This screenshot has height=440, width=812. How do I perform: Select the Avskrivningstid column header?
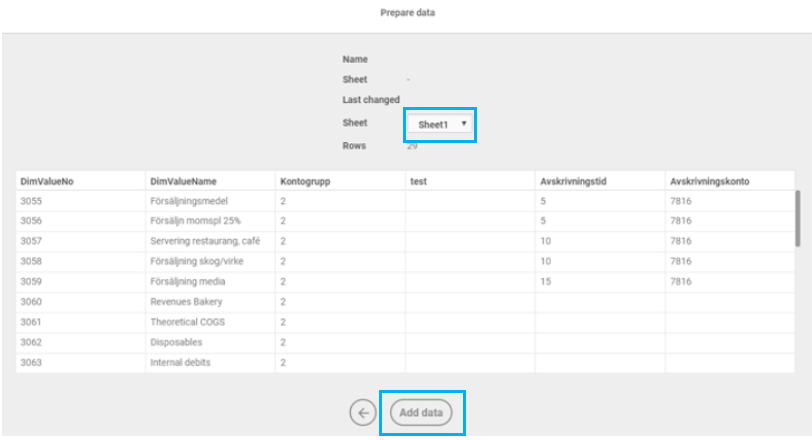coord(575,181)
